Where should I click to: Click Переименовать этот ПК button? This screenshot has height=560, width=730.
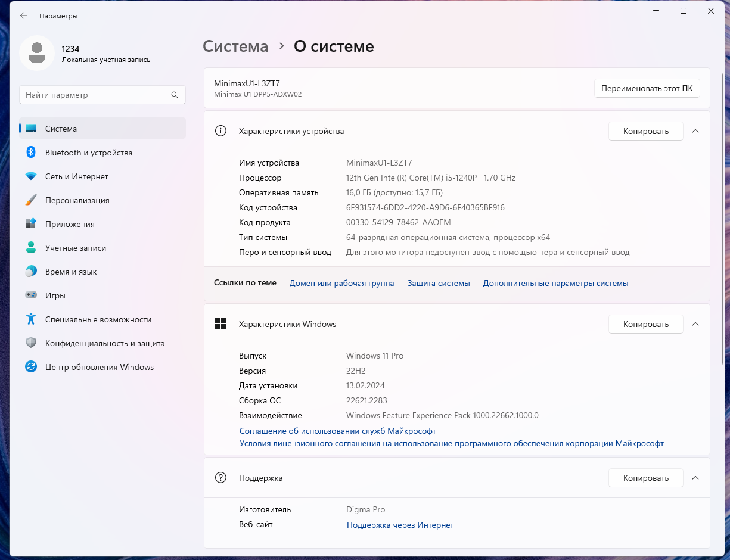coord(647,88)
